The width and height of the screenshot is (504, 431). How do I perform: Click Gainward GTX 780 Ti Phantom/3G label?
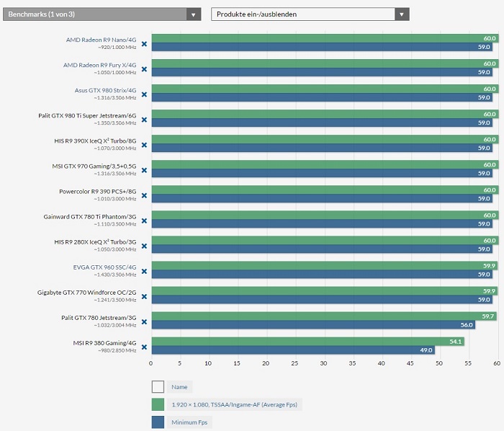point(90,217)
